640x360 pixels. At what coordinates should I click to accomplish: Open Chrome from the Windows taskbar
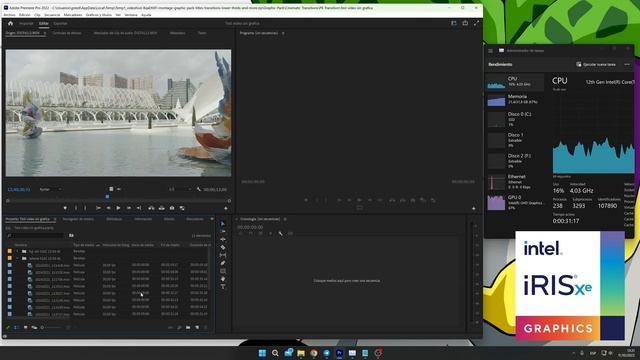313,353
